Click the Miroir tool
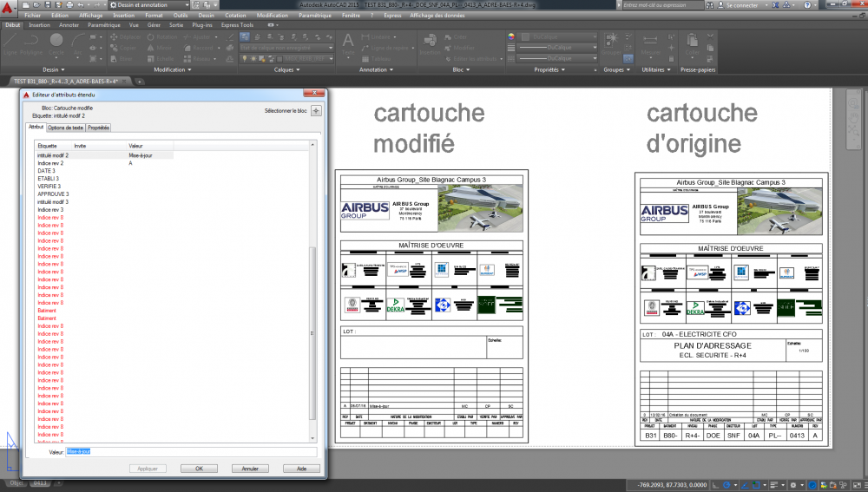The width and height of the screenshot is (868, 492). point(160,48)
